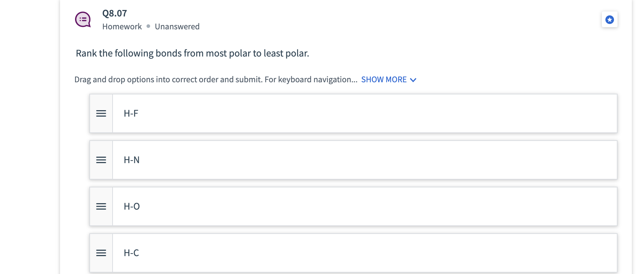
Task: Click blank margin left of the question card
Action: tap(29, 143)
